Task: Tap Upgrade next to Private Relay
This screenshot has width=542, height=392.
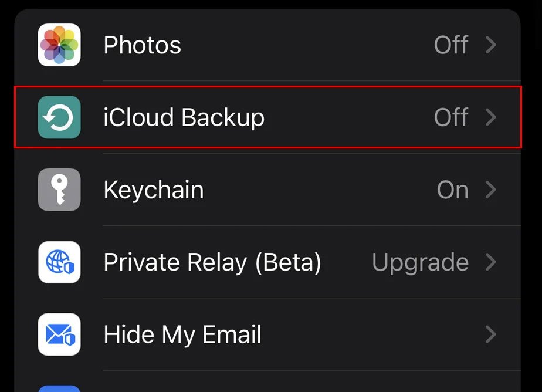Action: pyautogui.click(x=420, y=263)
